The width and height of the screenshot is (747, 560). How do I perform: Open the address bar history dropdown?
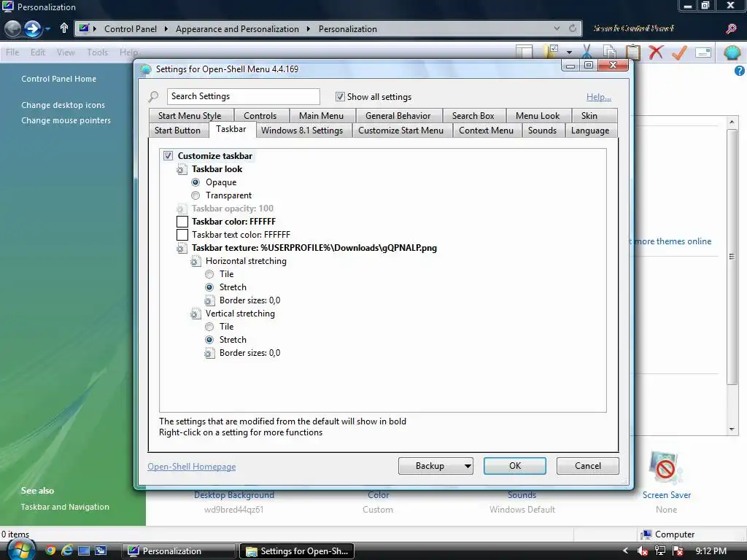(x=557, y=28)
